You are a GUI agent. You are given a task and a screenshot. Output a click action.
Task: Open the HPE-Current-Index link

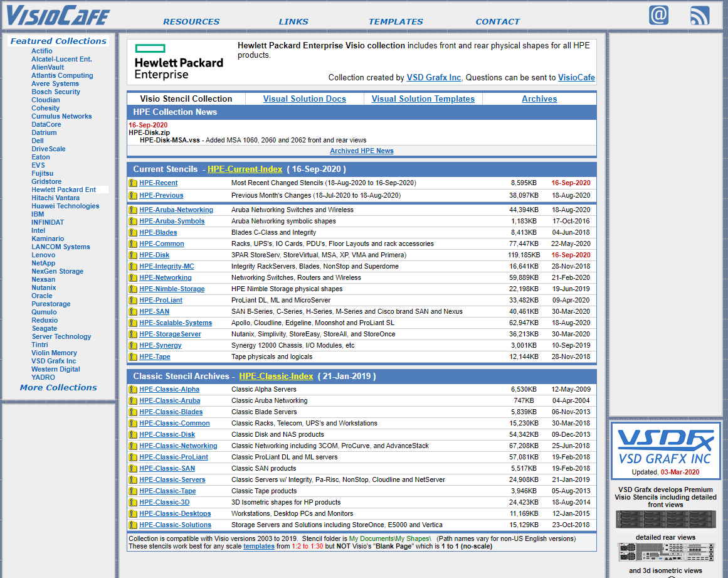click(245, 169)
